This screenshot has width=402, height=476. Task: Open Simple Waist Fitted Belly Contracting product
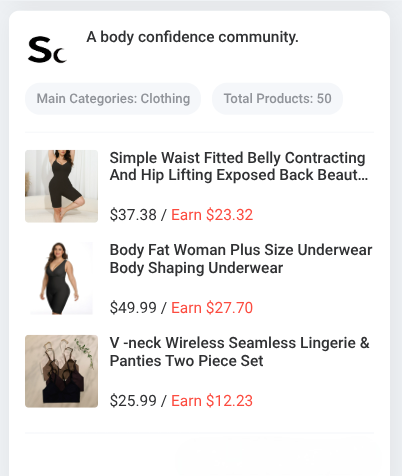[239, 166]
